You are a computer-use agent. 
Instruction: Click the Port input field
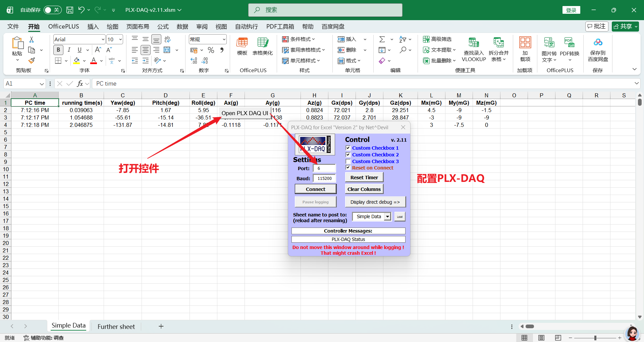[x=324, y=168]
